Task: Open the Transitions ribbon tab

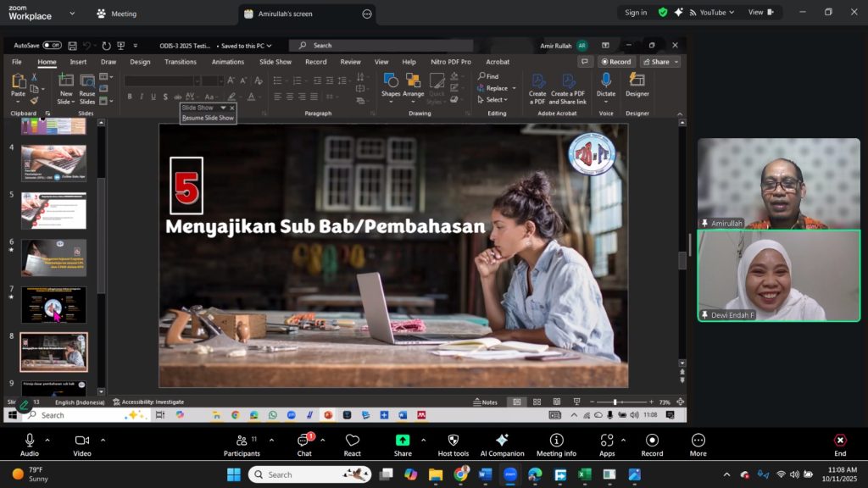Action: [181, 62]
